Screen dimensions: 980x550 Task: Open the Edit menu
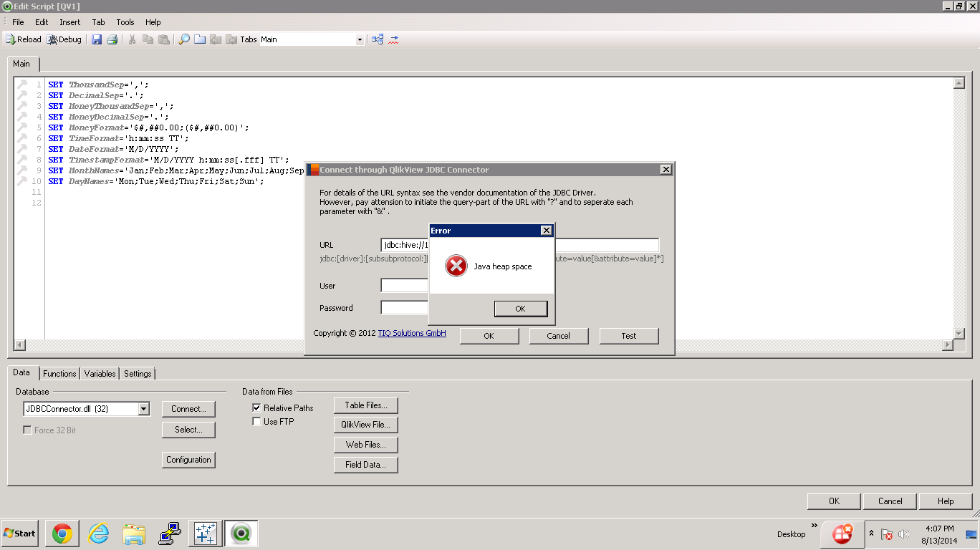point(42,22)
